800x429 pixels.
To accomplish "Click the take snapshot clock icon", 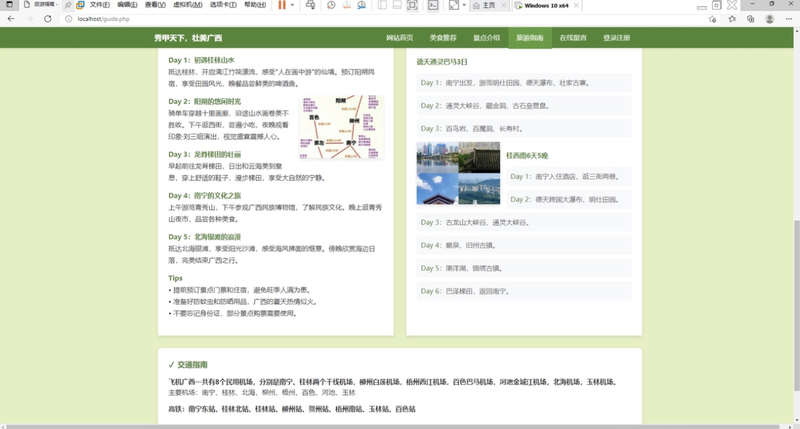I will coord(331,5).
